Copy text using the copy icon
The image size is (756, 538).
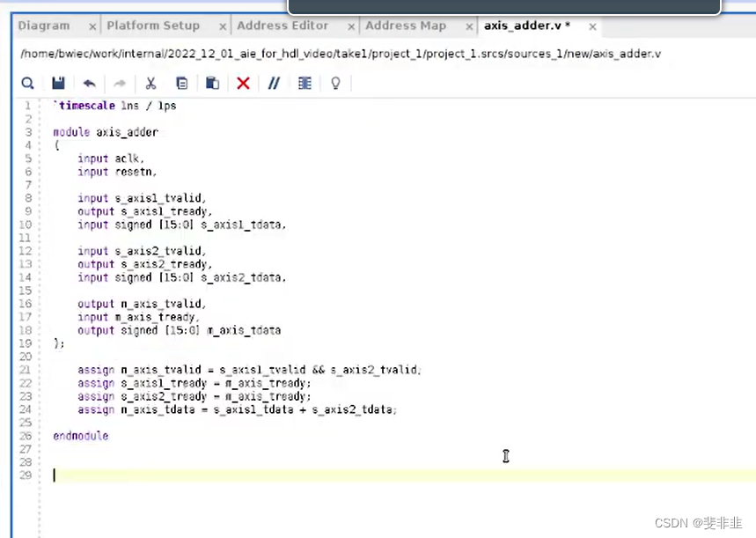pyautogui.click(x=181, y=83)
